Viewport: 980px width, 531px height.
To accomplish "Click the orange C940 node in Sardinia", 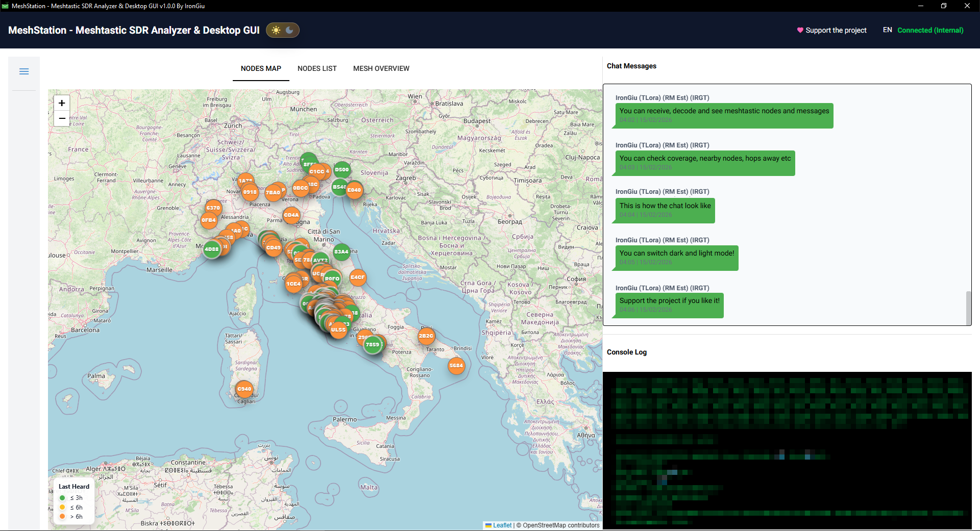I will [244, 389].
